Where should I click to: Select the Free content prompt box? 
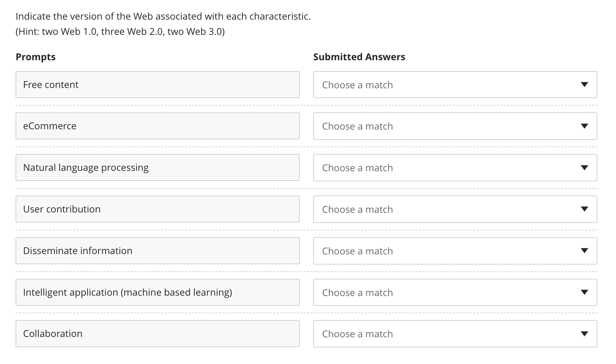(x=157, y=85)
